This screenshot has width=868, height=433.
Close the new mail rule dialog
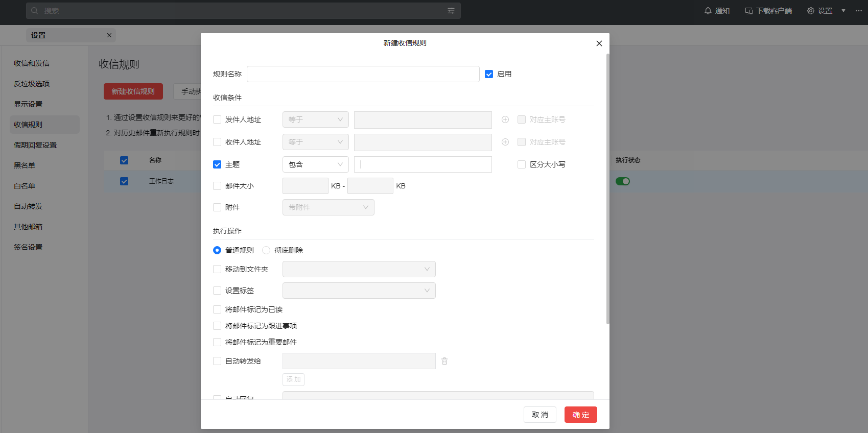599,43
